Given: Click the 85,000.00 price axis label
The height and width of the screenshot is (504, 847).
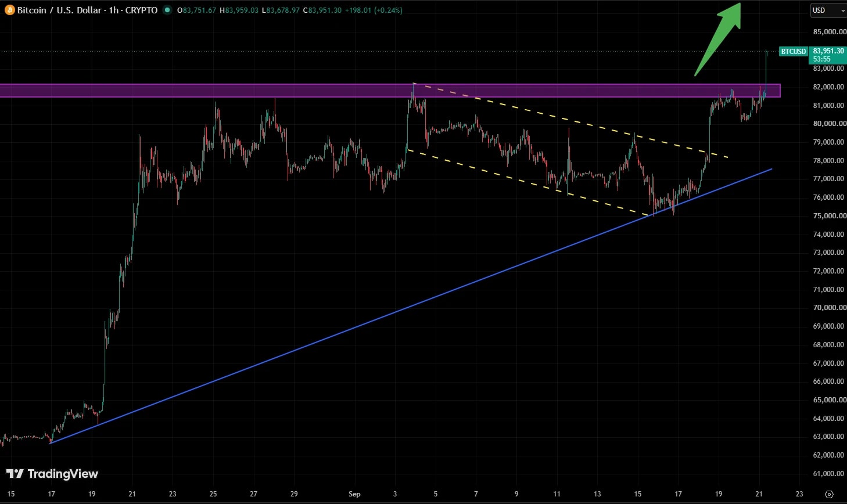Looking at the screenshot, I should (829, 32).
